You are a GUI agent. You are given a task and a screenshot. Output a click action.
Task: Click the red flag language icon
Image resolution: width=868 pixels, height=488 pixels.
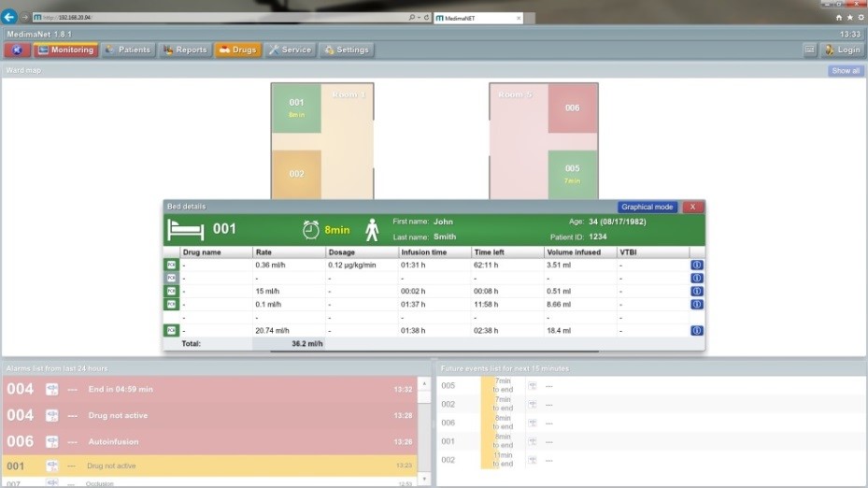point(17,50)
